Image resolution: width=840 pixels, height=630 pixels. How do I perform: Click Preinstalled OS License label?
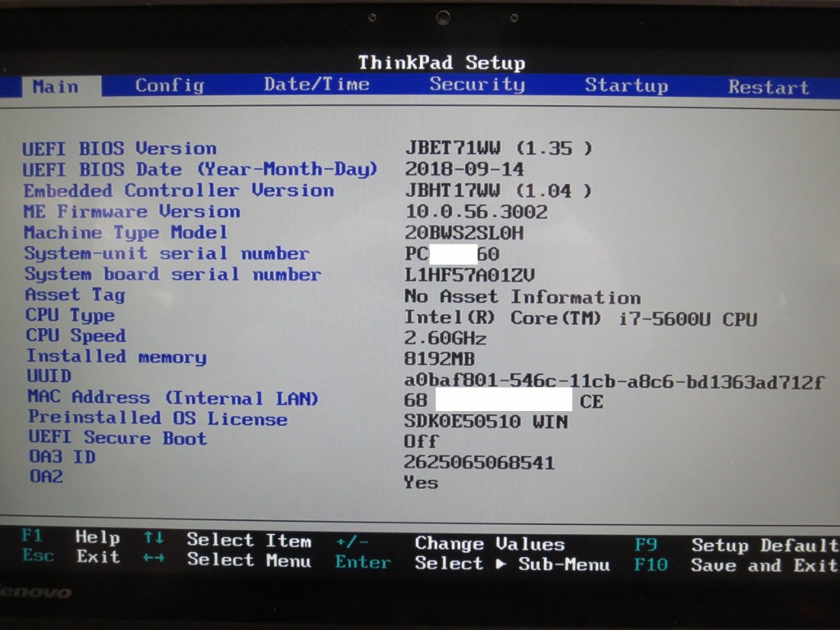(x=158, y=418)
